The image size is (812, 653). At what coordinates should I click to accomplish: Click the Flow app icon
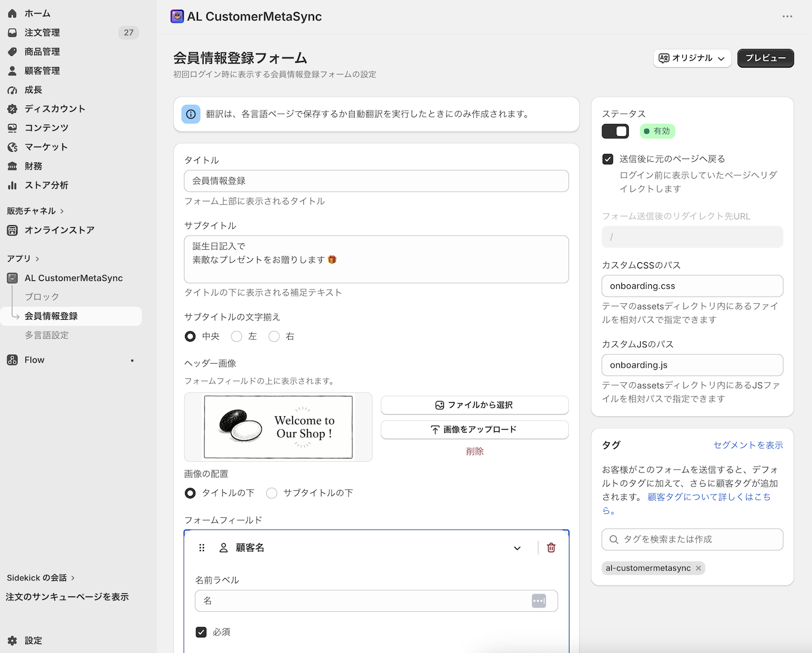[12, 360]
